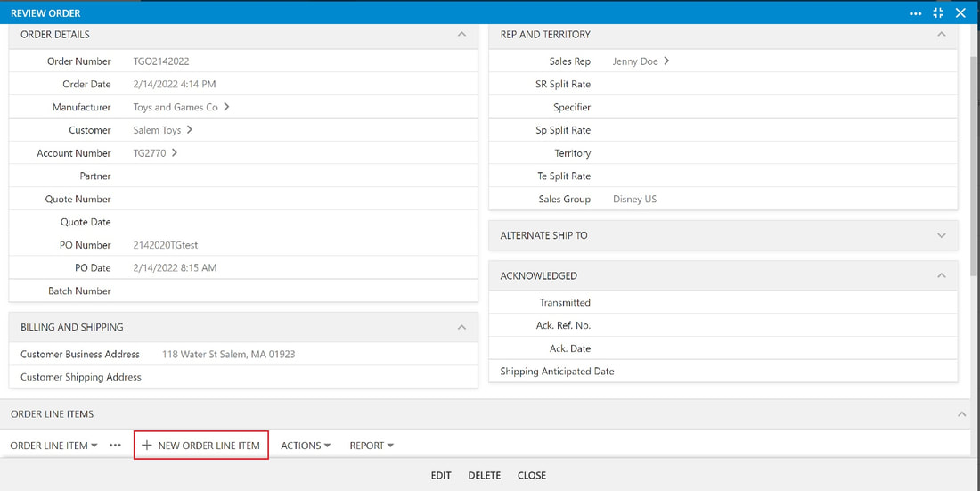This screenshot has height=491, width=980.
Task: Click the Delete button
Action: (485, 475)
